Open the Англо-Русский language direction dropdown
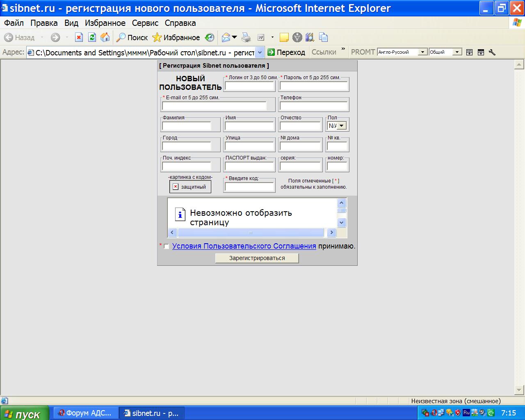Image resolution: width=525 pixels, height=420 pixels. (422, 52)
